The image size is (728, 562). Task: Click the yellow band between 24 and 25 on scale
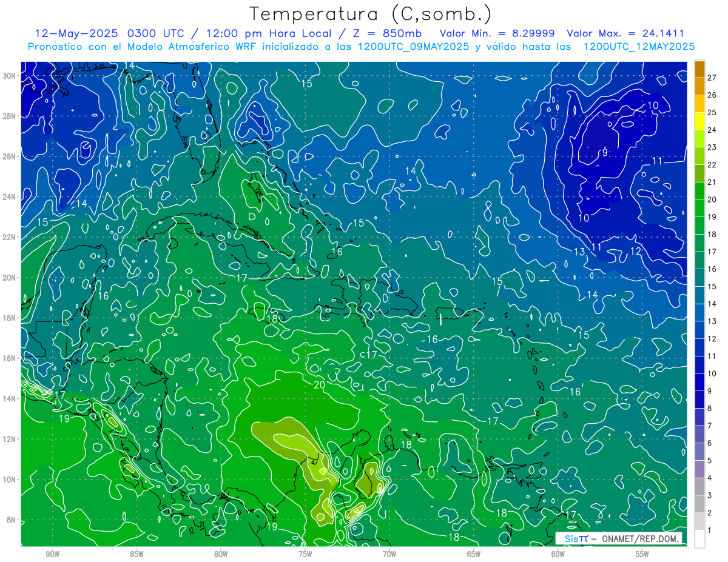(699, 121)
